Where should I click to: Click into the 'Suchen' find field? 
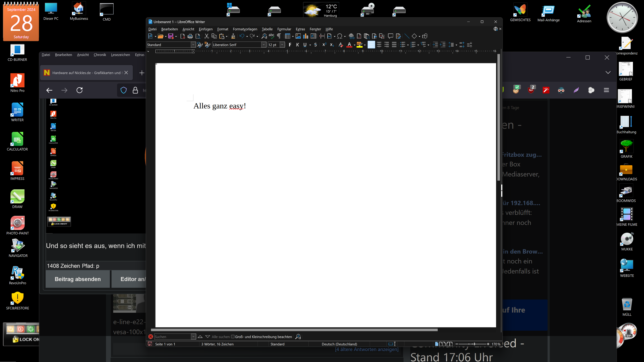click(173, 337)
